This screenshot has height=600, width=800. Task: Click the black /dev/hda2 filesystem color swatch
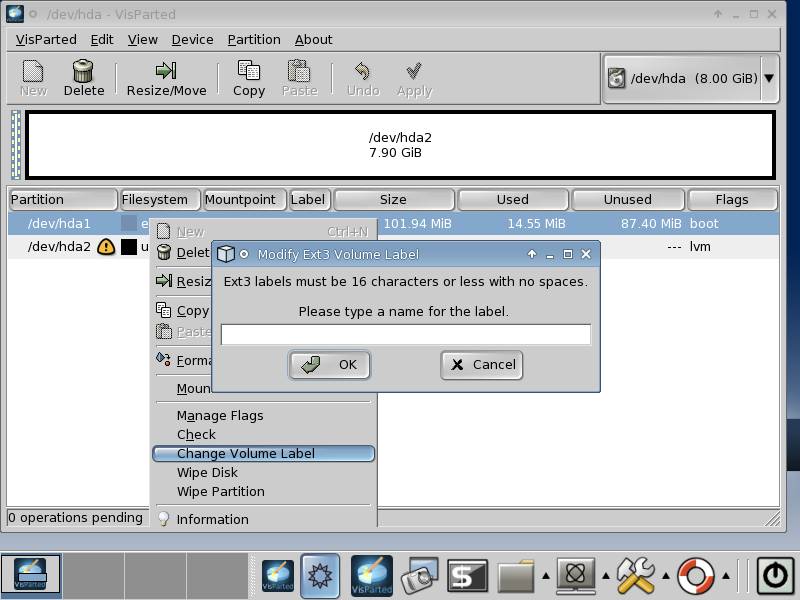129,247
